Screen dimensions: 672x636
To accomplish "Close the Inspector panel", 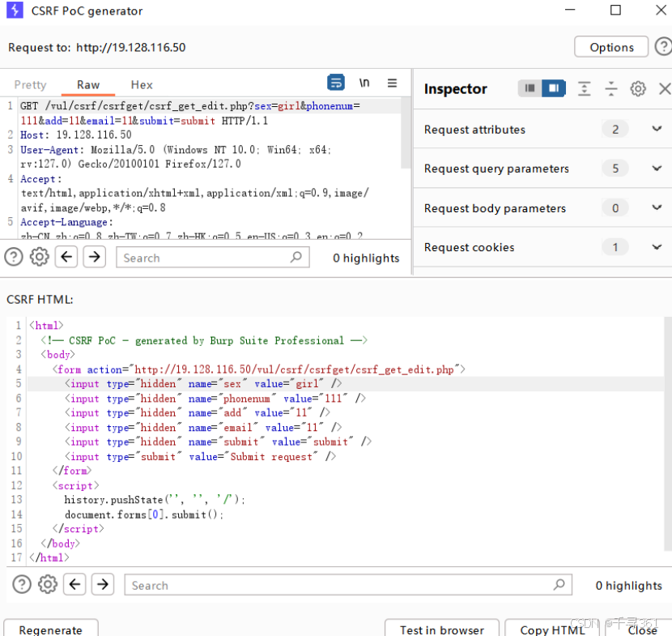I will click(x=664, y=89).
